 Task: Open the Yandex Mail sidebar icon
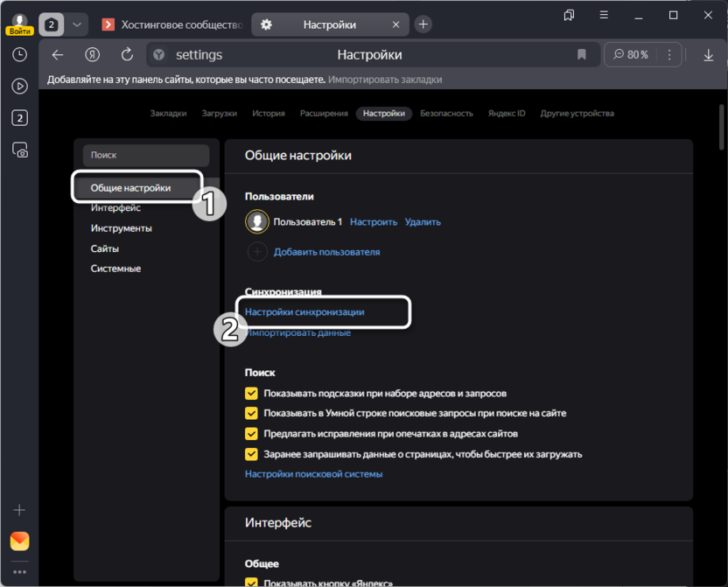pos(19,541)
